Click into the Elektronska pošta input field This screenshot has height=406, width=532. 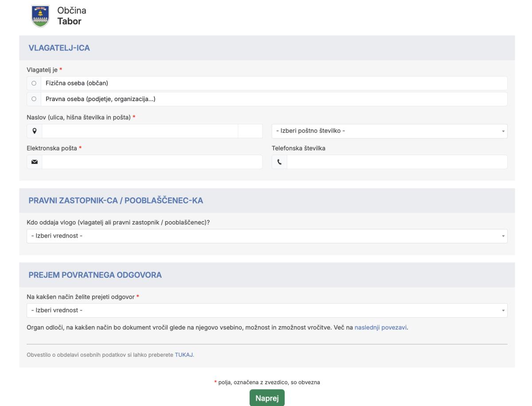[152, 162]
